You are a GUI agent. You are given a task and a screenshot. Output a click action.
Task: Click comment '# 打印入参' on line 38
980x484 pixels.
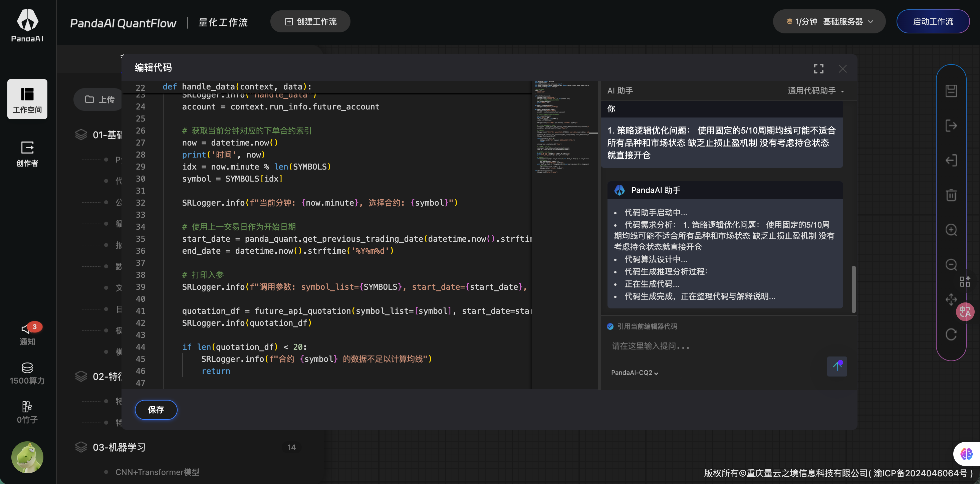203,275
